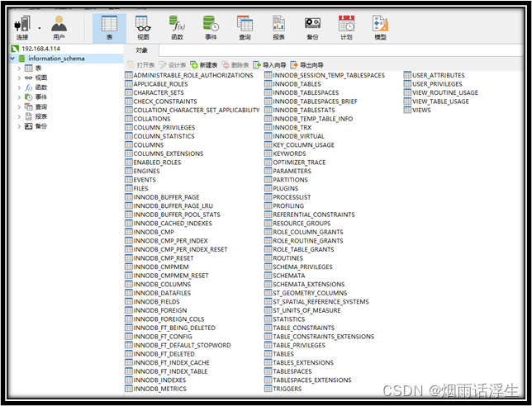This screenshot has height=406, width=532.
Task: Open the 报表 reports toolbar button
Action: 278,28
